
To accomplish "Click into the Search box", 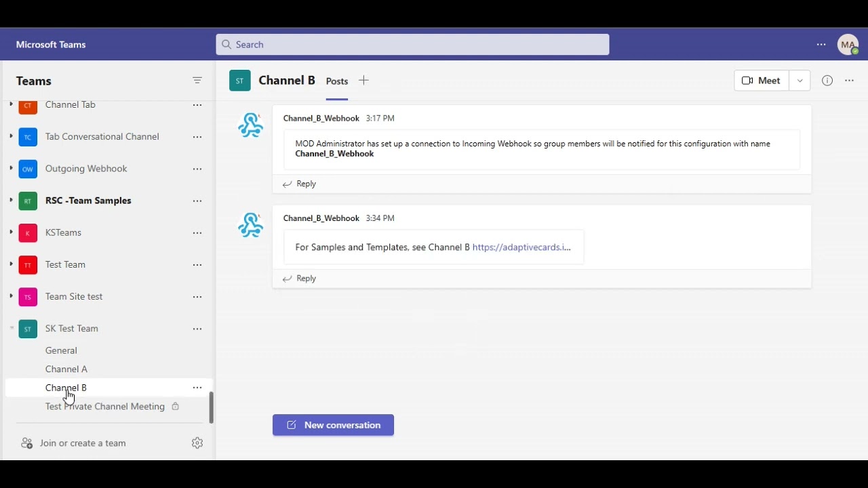I will click(412, 45).
